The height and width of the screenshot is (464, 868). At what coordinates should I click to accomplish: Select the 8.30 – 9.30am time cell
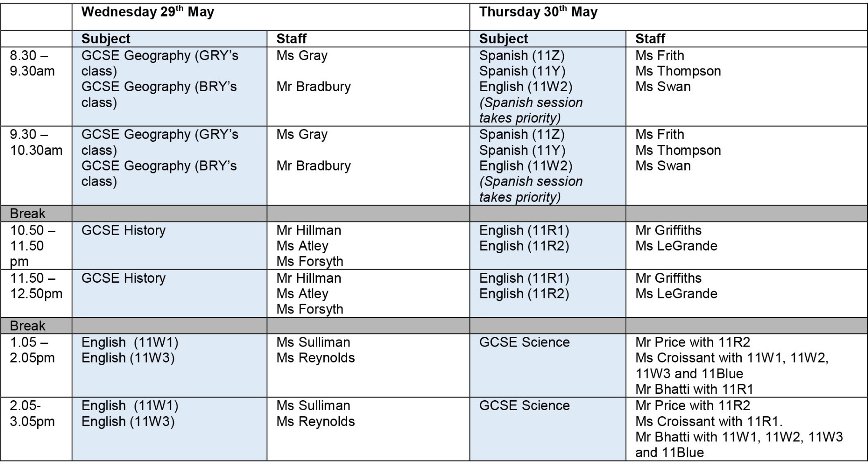click(36, 86)
